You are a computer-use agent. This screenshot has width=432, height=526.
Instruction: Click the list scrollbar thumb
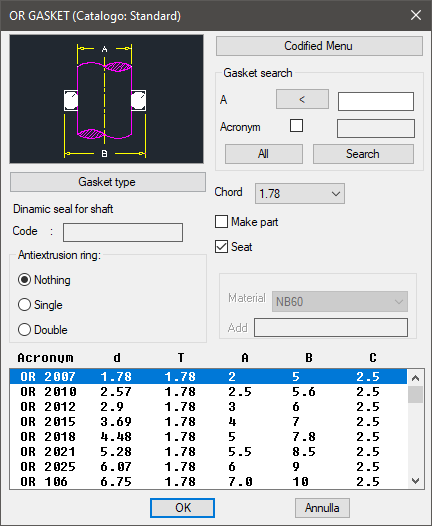pos(415,394)
